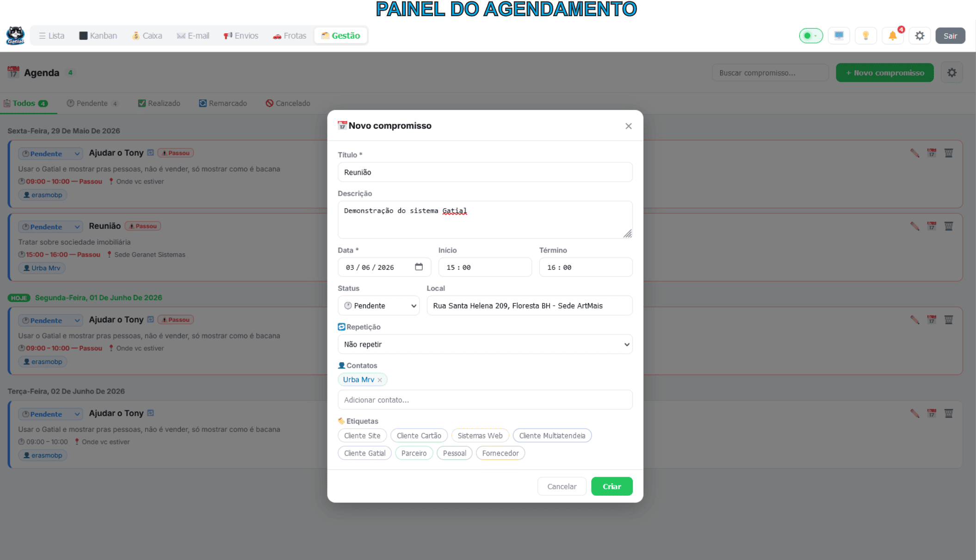Open the Repetição dropdown
The image size is (976, 560).
485,345
